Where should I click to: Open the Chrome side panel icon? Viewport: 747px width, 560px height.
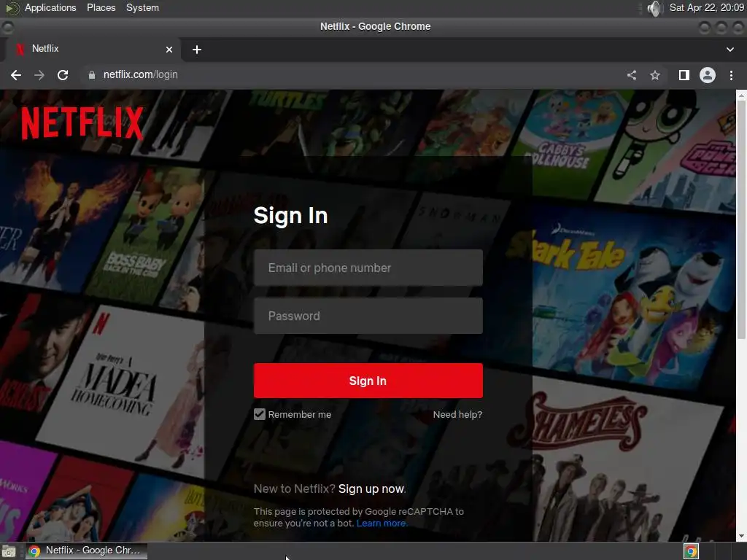pyautogui.click(x=684, y=75)
